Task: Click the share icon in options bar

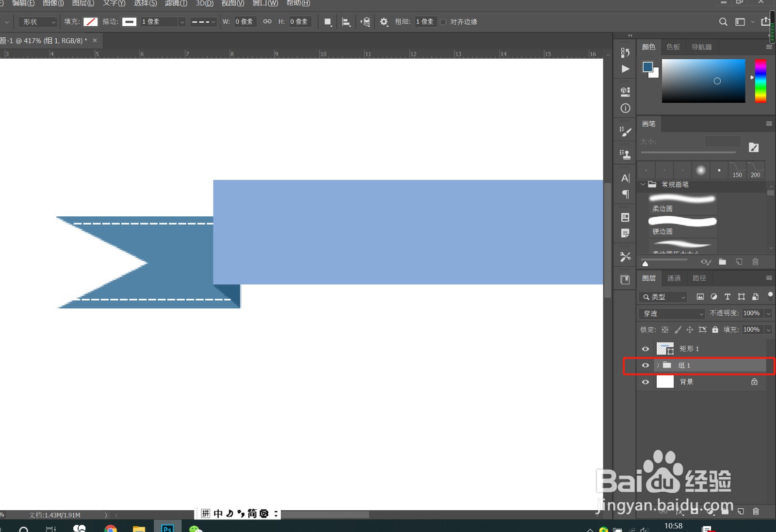Action: (x=765, y=21)
